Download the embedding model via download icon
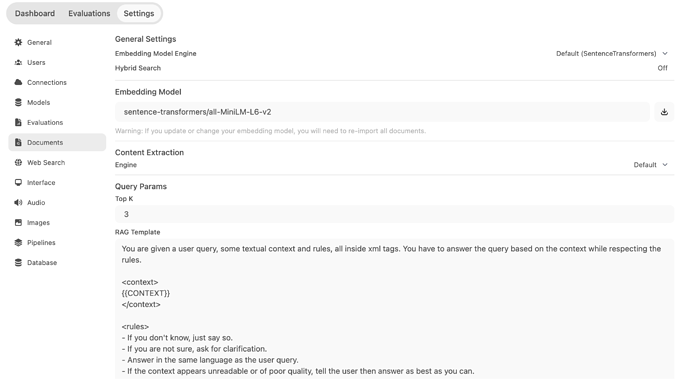This screenshot has height=390, width=690. pos(664,112)
